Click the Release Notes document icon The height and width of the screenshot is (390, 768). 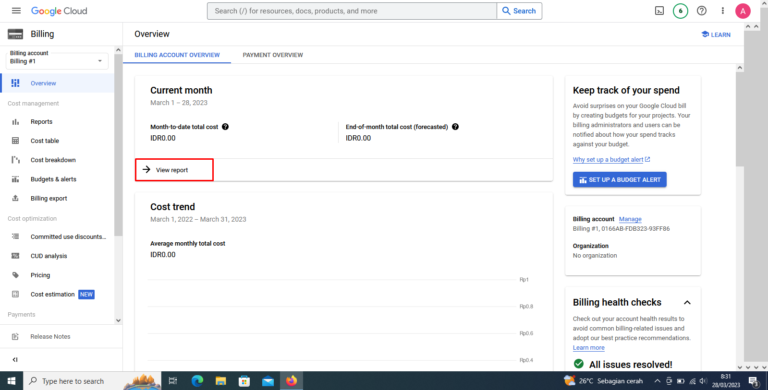[x=15, y=337]
